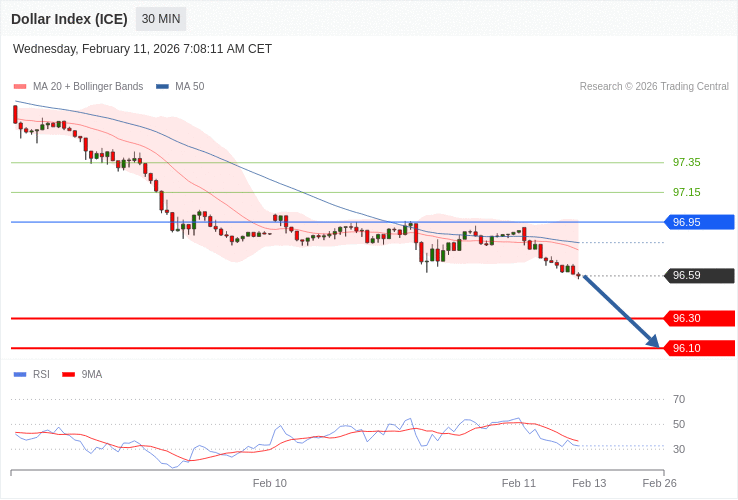Click the MA 50 blue legend swatch
The height and width of the screenshot is (500, 738).
[x=162, y=87]
